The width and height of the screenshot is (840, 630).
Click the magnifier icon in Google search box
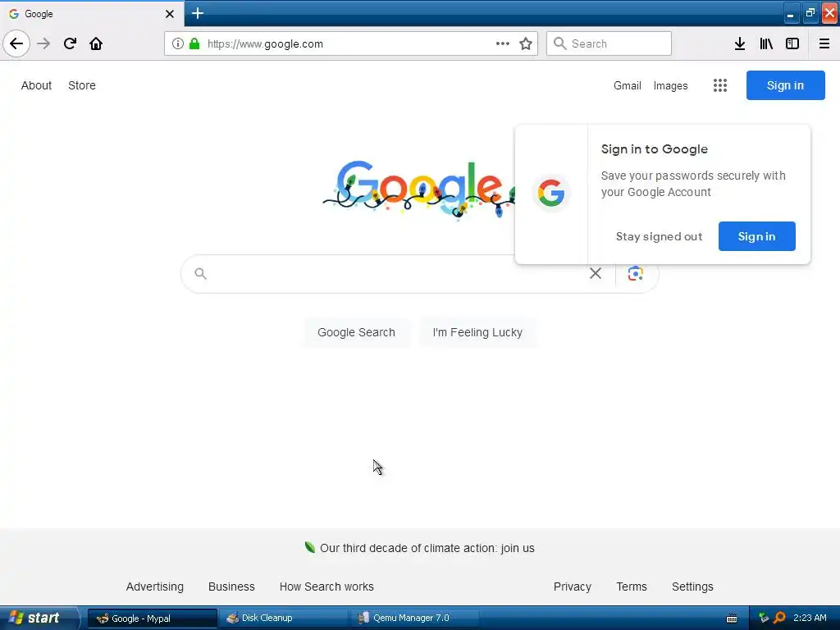200,274
